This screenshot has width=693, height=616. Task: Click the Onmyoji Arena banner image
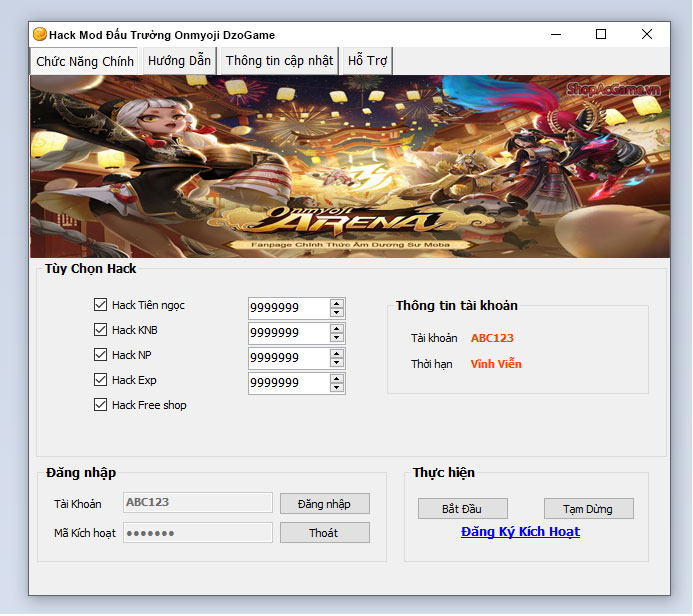pos(350,167)
